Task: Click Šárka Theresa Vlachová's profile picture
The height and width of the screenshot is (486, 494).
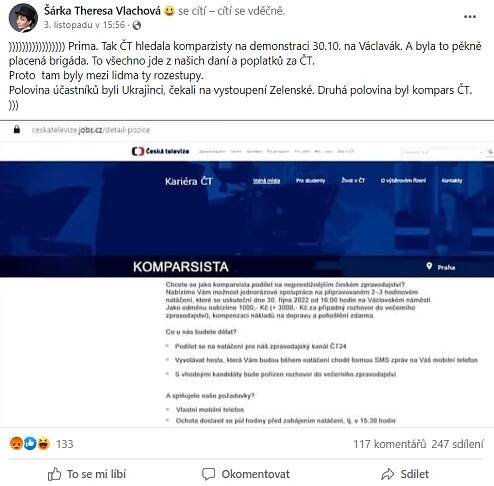Action: click(x=23, y=18)
